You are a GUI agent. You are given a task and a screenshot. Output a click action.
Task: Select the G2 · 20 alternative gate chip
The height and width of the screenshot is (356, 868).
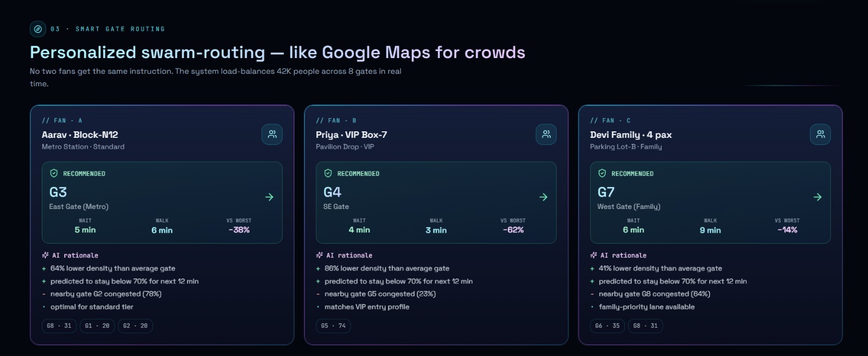(x=135, y=326)
